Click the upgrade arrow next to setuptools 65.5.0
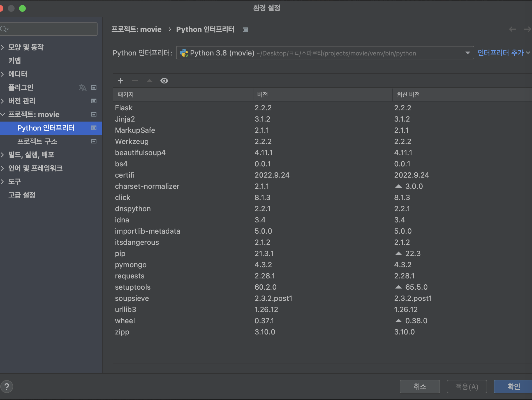 (x=398, y=287)
